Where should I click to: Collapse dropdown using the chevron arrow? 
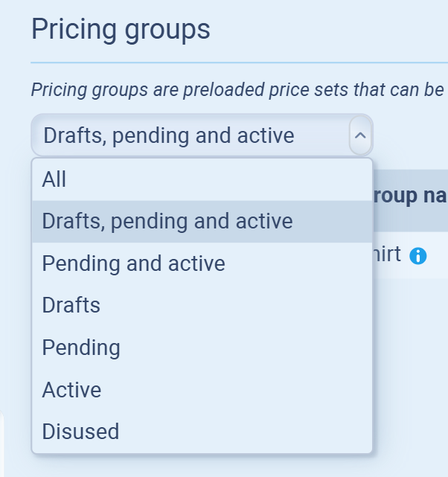coord(359,136)
